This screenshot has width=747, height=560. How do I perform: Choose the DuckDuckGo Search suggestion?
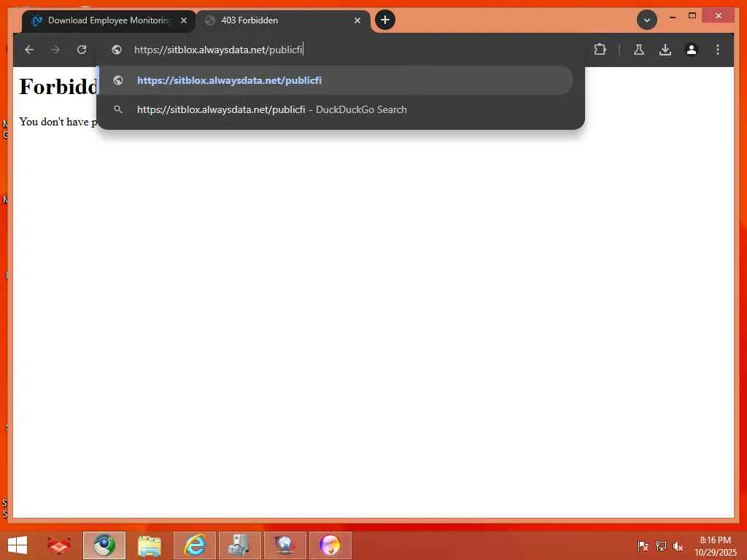334,109
